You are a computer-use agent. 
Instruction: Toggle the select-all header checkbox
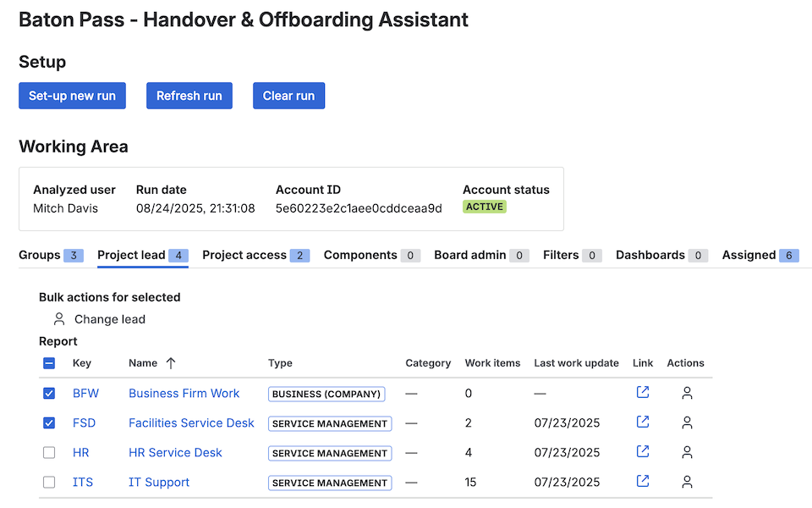coord(49,363)
